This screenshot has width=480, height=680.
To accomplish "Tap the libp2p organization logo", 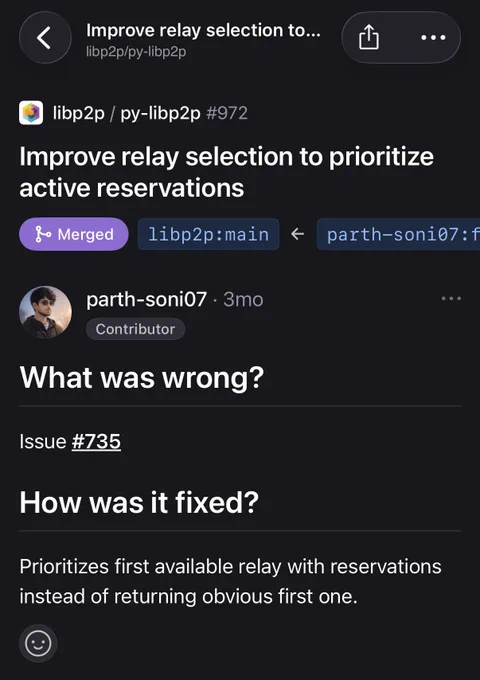I will pos(31,113).
